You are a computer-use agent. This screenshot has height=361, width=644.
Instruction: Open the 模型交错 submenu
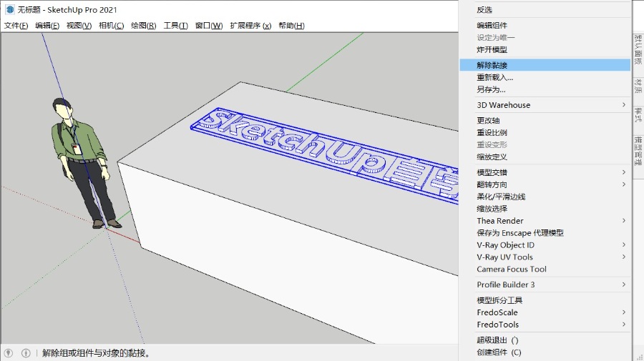545,172
